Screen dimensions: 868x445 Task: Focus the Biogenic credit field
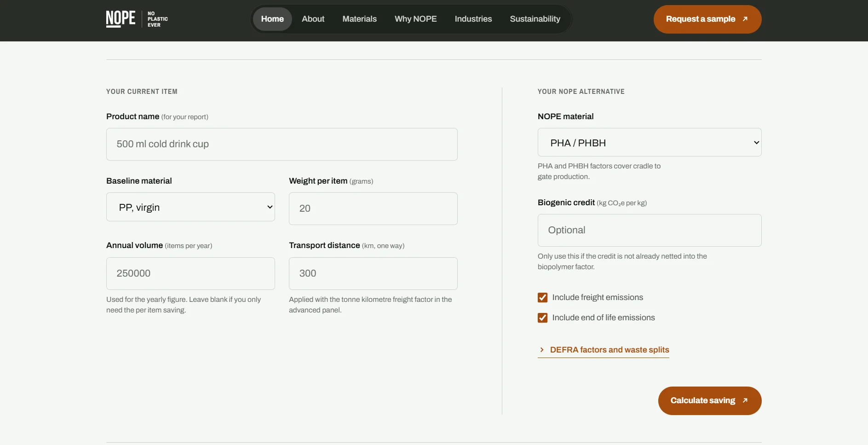click(x=650, y=230)
